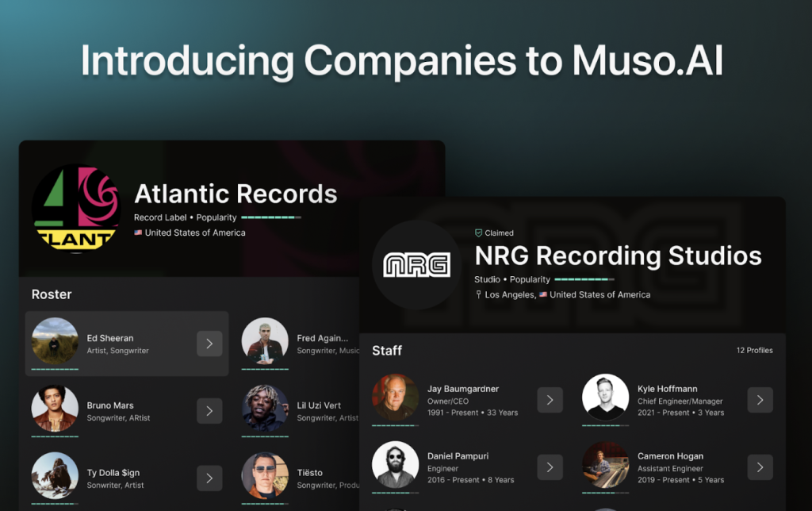The width and height of the screenshot is (812, 511).
Task: Open Bruno Mars profile chevron
Action: [209, 411]
